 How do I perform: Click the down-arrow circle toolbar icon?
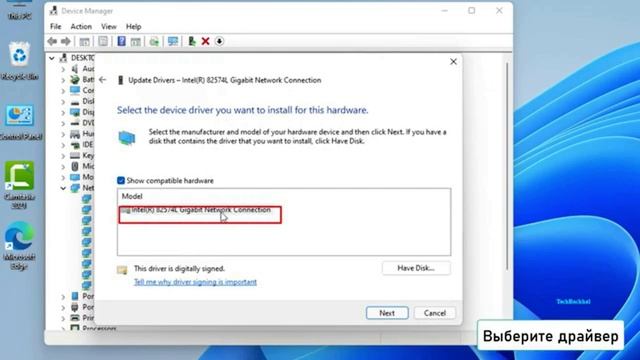pos(219,41)
